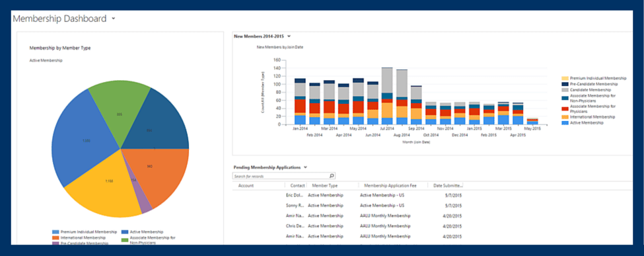Expand the New Members 2014-2015 view dropdown
Image resolution: width=644 pixels, height=256 pixels.
click(289, 36)
